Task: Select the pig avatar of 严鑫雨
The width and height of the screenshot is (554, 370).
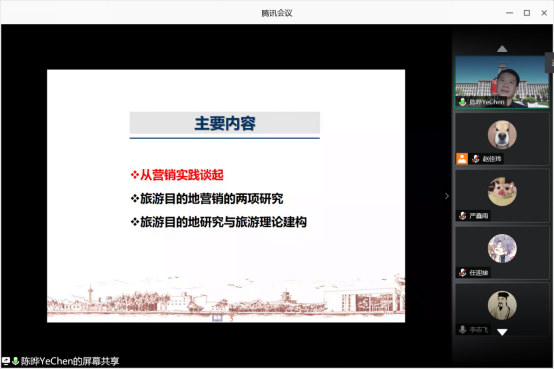Action: click(502, 192)
